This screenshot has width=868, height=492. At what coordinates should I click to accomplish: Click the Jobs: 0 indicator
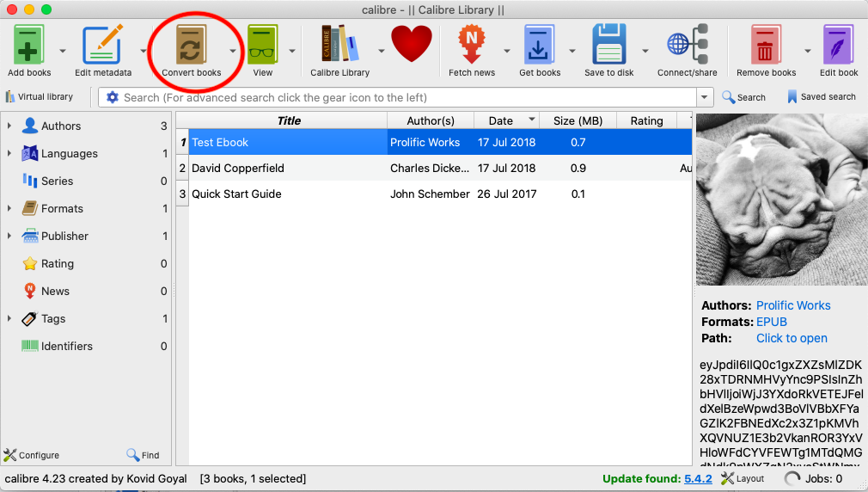(813, 479)
